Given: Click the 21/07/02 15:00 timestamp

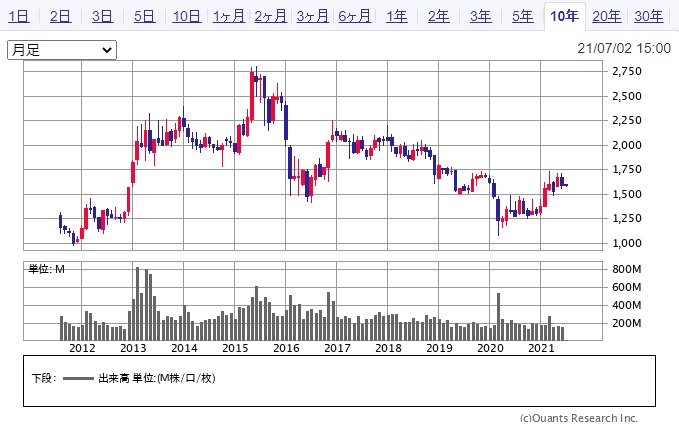Looking at the screenshot, I should [x=624, y=48].
